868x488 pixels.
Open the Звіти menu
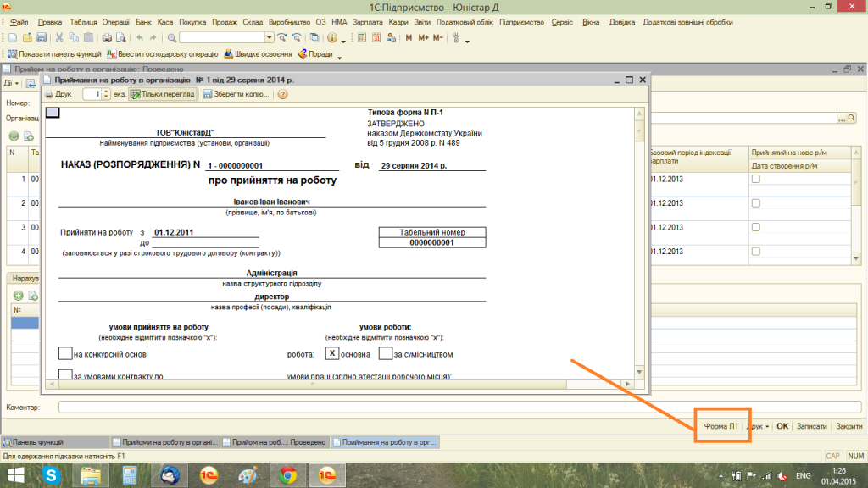point(422,22)
